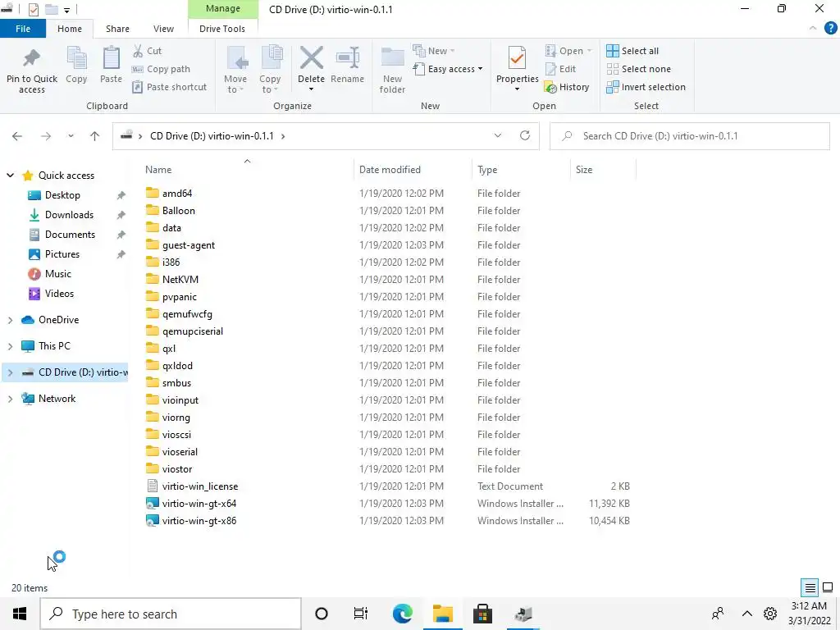Select Desktop in Quick access

(x=62, y=195)
